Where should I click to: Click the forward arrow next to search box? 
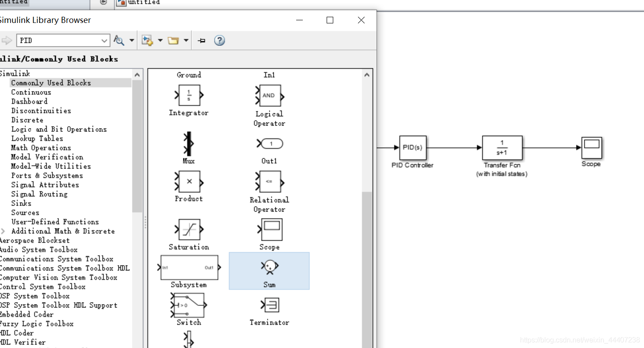(7, 41)
